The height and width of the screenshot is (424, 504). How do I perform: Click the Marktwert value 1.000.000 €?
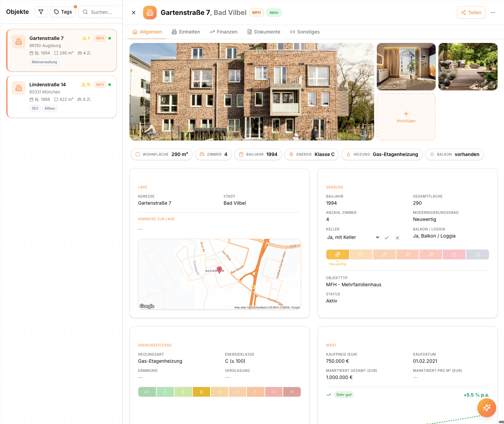(339, 377)
